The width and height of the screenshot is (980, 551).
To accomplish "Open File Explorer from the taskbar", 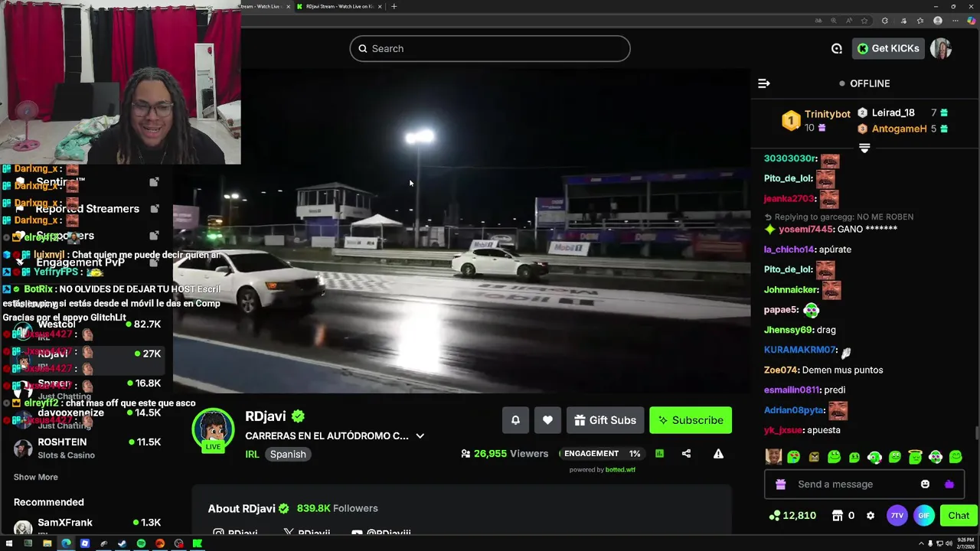I will [x=47, y=543].
